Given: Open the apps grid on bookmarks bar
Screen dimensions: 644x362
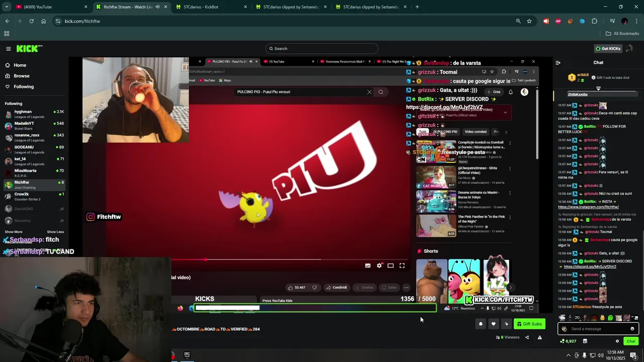Looking at the screenshot, I should (x=7, y=34).
